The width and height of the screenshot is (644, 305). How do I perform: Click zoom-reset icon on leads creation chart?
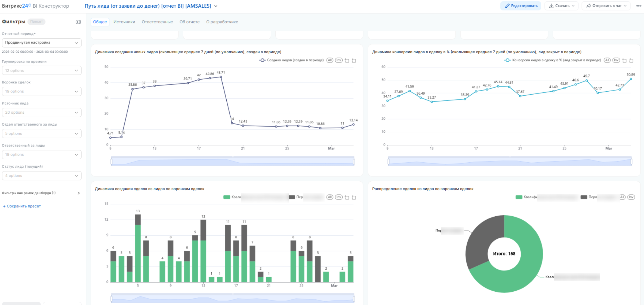click(354, 60)
